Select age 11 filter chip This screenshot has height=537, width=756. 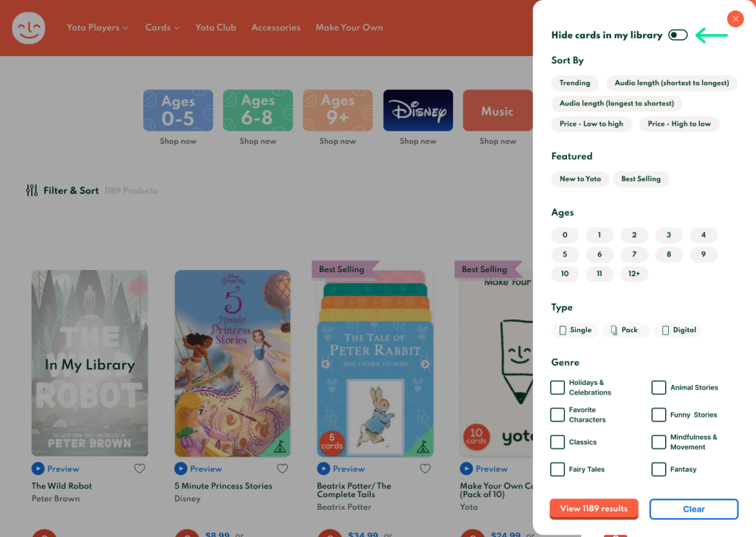(x=599, y=274)
